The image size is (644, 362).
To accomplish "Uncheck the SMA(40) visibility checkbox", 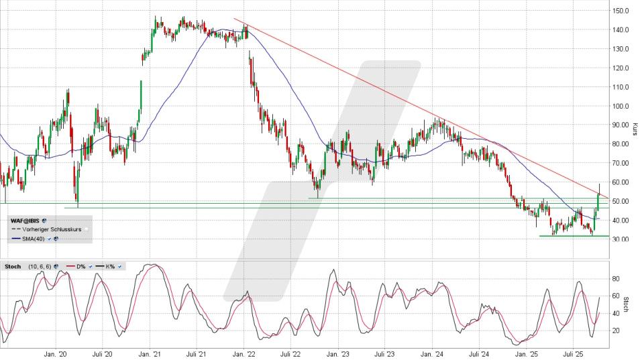I will (49, 239).
